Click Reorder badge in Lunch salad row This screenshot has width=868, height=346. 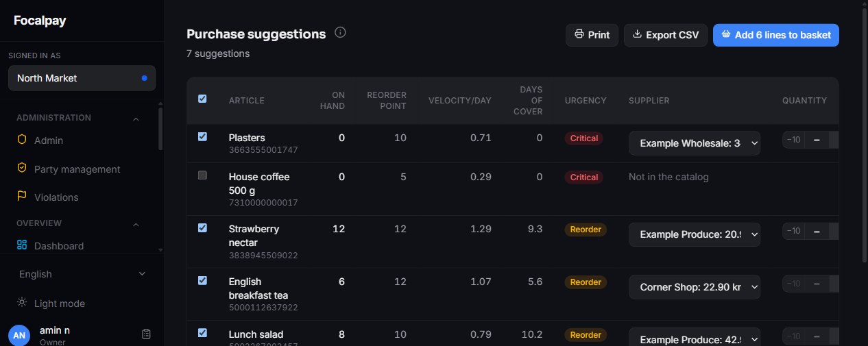click(x=586, y=335)
